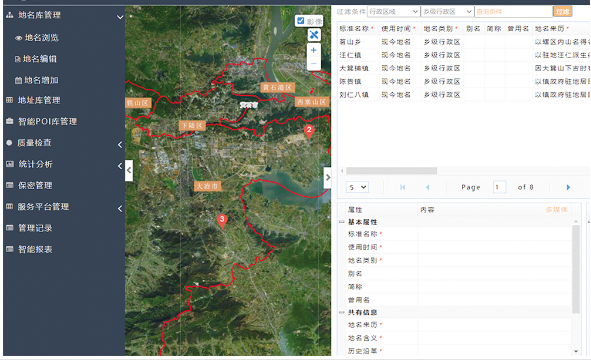Open 质量检查 sidebar menu
591x360 pixels.
tap(34, 143)
